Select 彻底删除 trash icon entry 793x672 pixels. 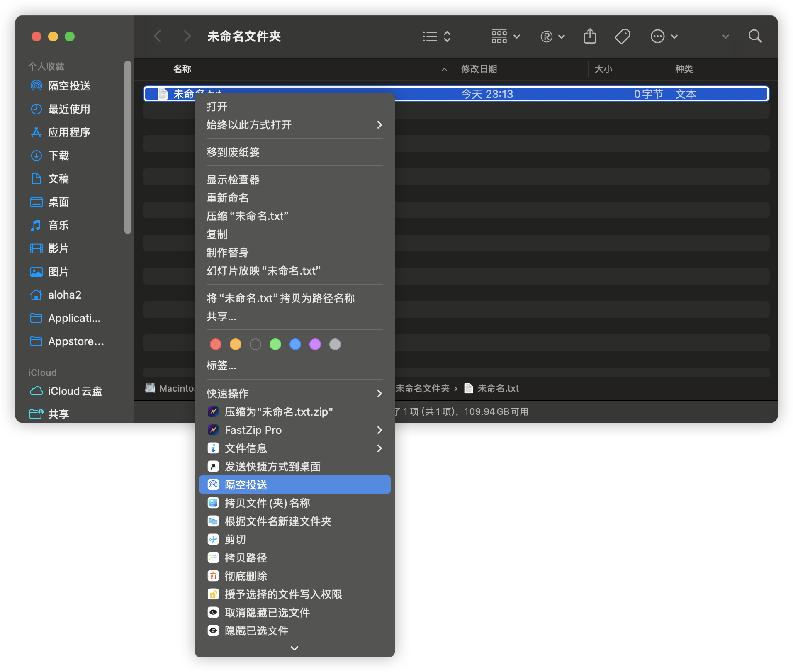(x=246, y=576)
